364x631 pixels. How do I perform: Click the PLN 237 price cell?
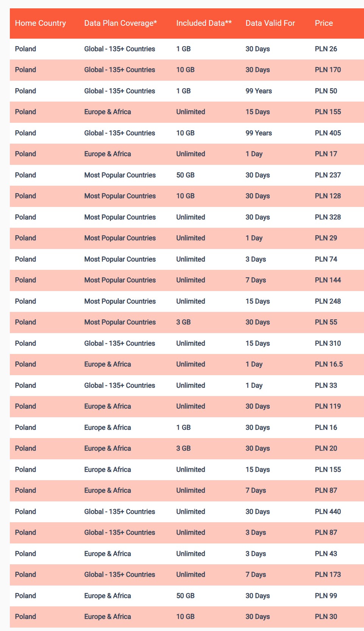click(328, 175)
